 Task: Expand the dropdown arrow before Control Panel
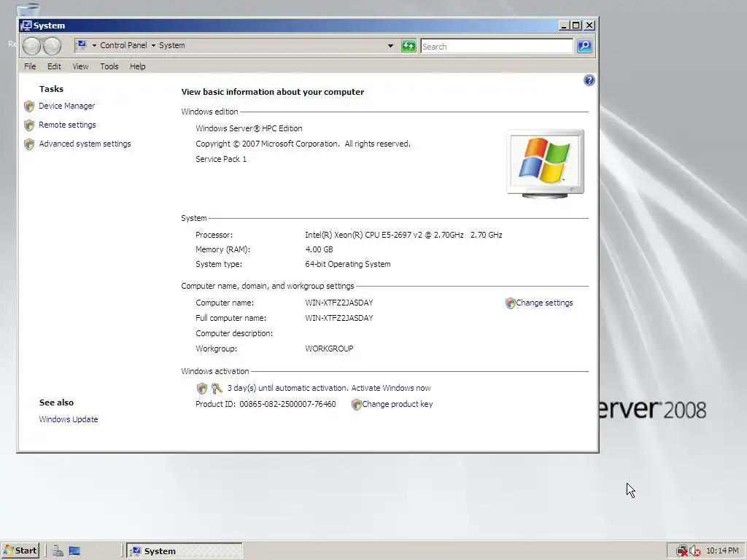click(94, 46)
